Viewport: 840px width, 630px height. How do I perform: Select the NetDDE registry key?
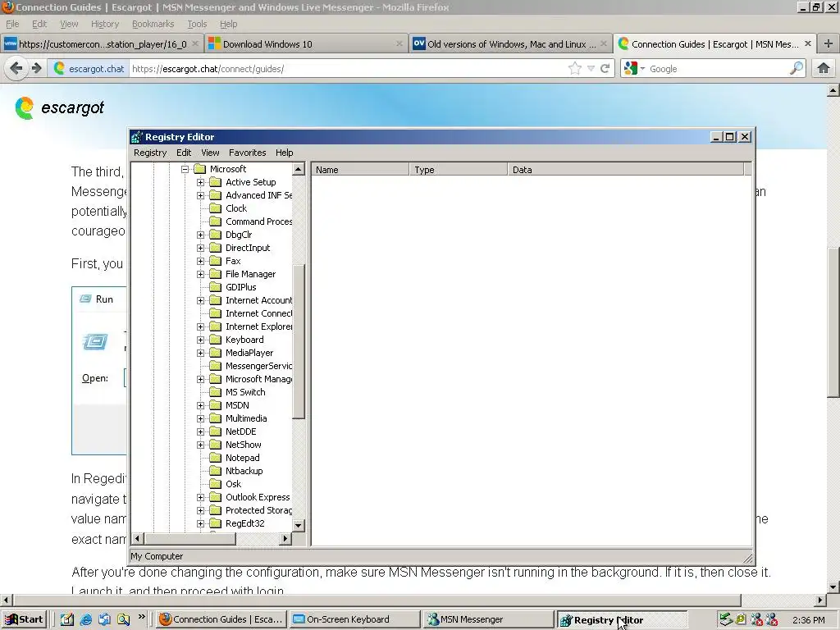coord(241,431)
